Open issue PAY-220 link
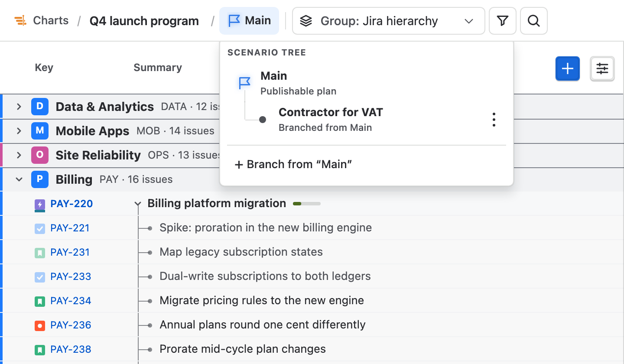624x364 pixels. coord(71,204)
